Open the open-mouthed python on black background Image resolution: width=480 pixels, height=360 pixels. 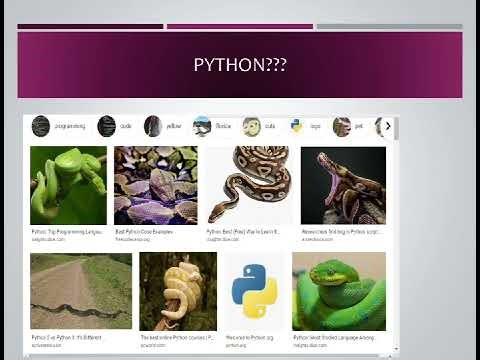pos(343,185)
